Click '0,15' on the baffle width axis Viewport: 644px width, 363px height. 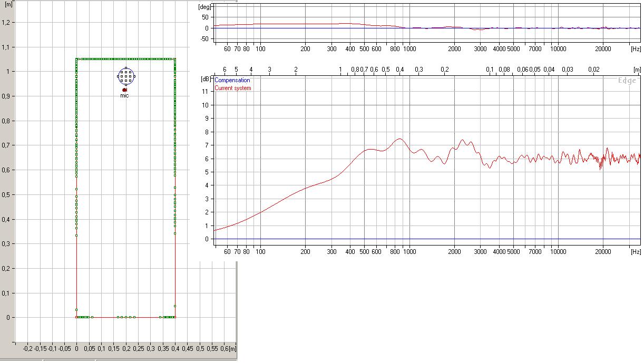(x=114, y=349)
